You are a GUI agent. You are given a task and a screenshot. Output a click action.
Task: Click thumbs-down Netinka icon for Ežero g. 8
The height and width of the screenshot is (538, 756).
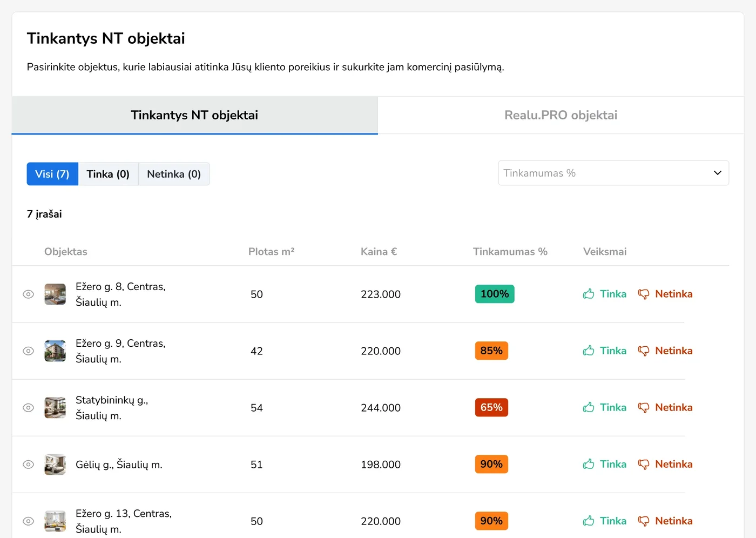(x=644, y=294)
